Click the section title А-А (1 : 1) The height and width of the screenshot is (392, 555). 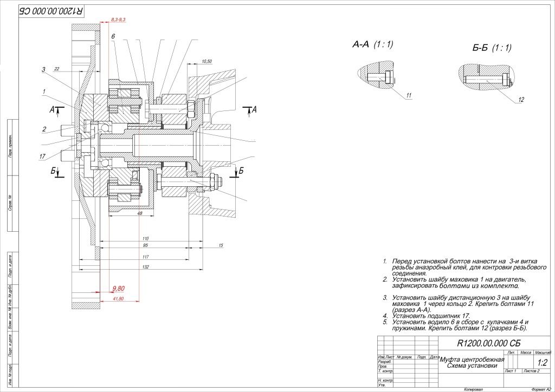tap(373, 45)
